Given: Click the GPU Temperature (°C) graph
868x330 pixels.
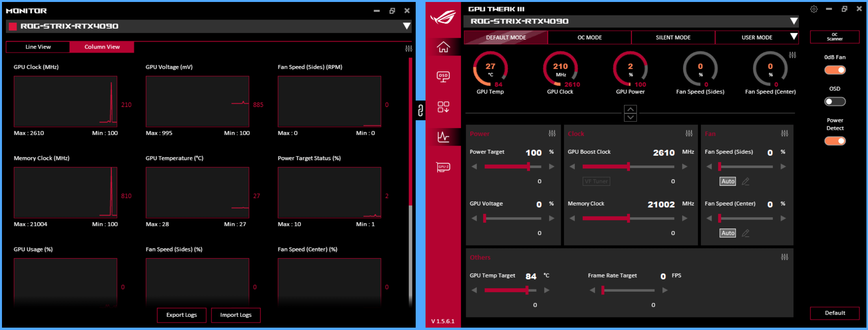Looking at the screenshot, I should coord(197,192).
